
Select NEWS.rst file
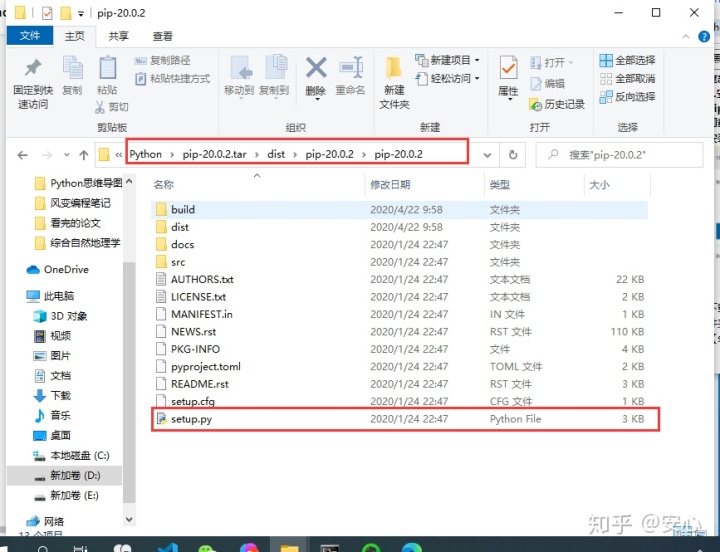399,332
